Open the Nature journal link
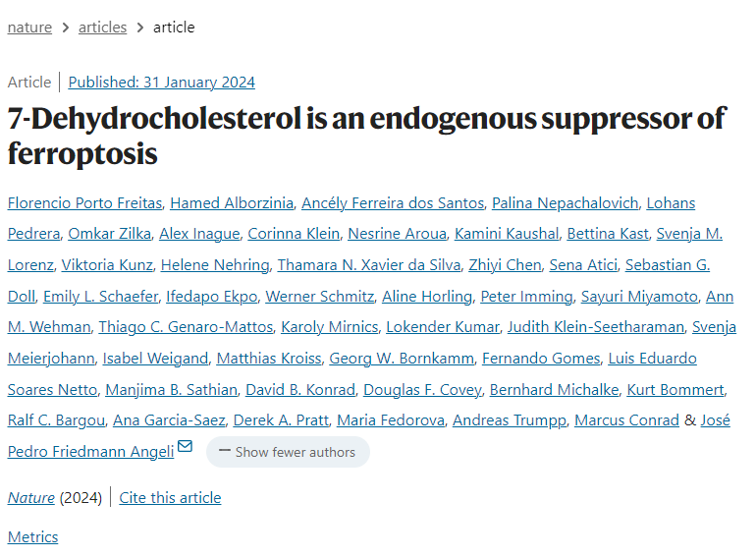This screenshot has height=558, width=756. pyautogui.click(x=30, y=498)
